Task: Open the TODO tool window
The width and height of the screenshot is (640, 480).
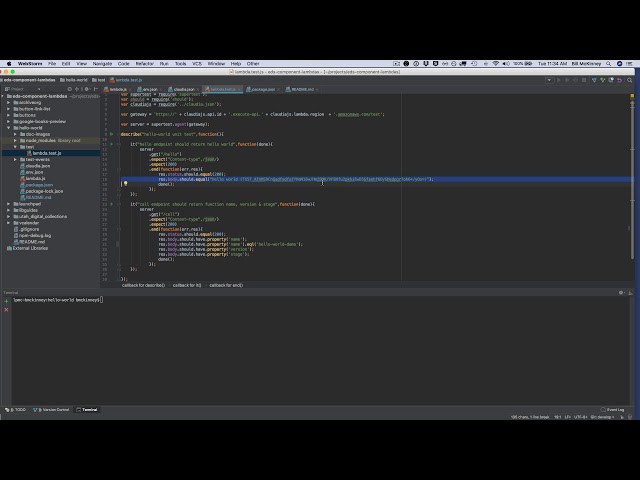Action: click(x=16, y=409)
